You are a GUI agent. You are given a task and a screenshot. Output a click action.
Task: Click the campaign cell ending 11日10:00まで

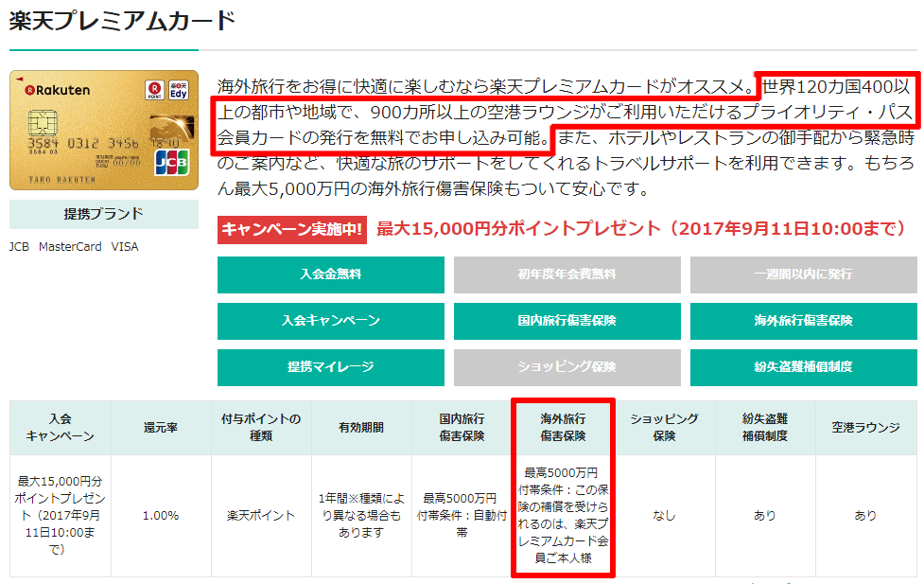click(x=61, y=516)
